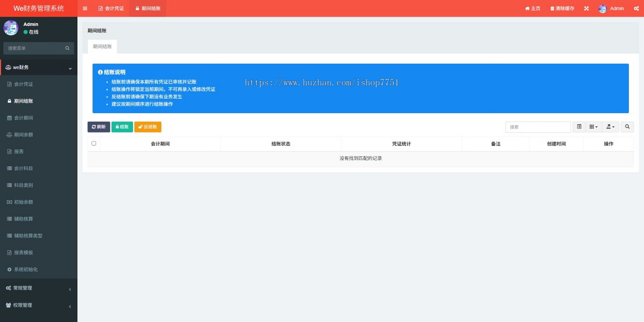
Task: Click the sidebar Admin profile avatar
Action: point(11,28)
